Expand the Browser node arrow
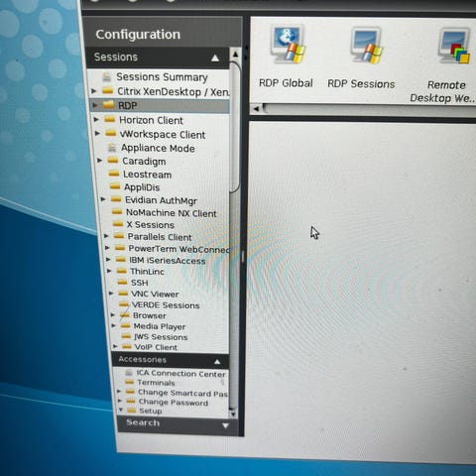The height and width of the screenshot is (476, 476). tap(113, 315)
